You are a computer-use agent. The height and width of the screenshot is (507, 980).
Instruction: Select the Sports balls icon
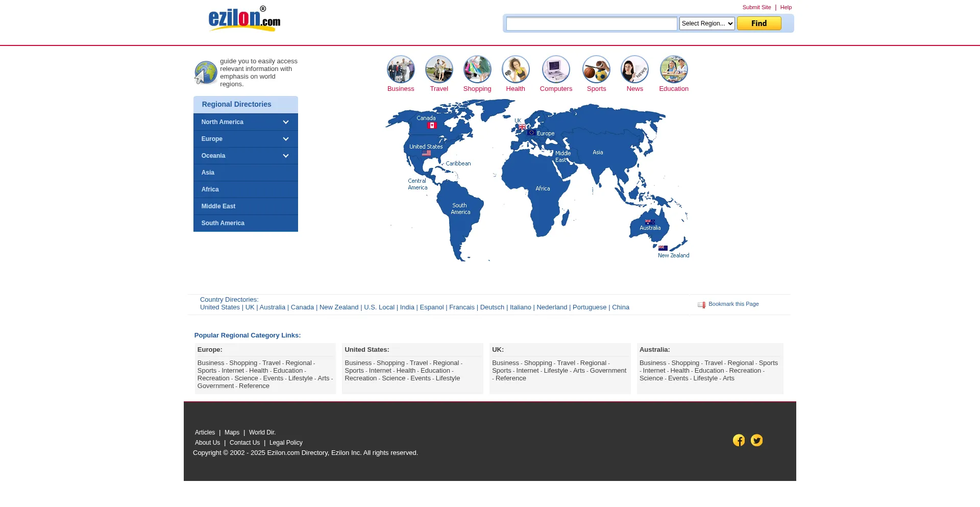[x=596, y=69]
